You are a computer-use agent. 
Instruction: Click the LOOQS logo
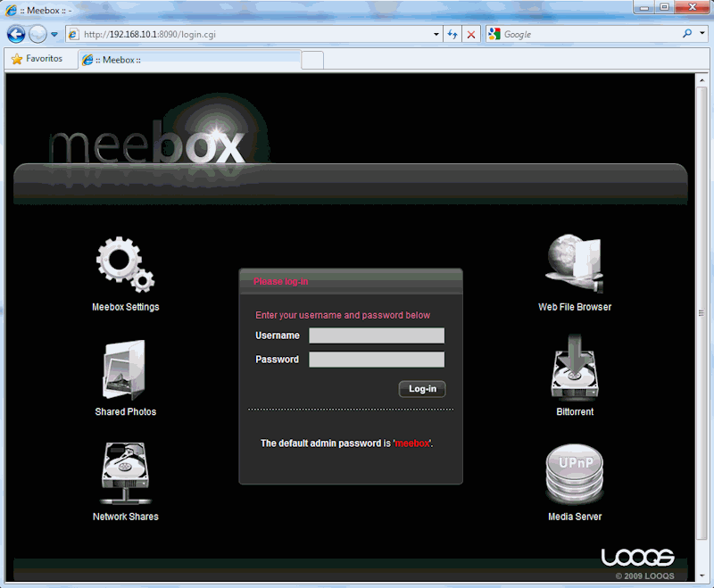[x=638, y=557]
